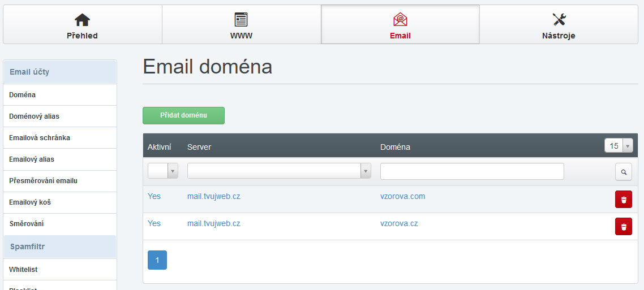Go to Přesměrování emailu section
Screen dimensions: 644x290
click(43, 181)
